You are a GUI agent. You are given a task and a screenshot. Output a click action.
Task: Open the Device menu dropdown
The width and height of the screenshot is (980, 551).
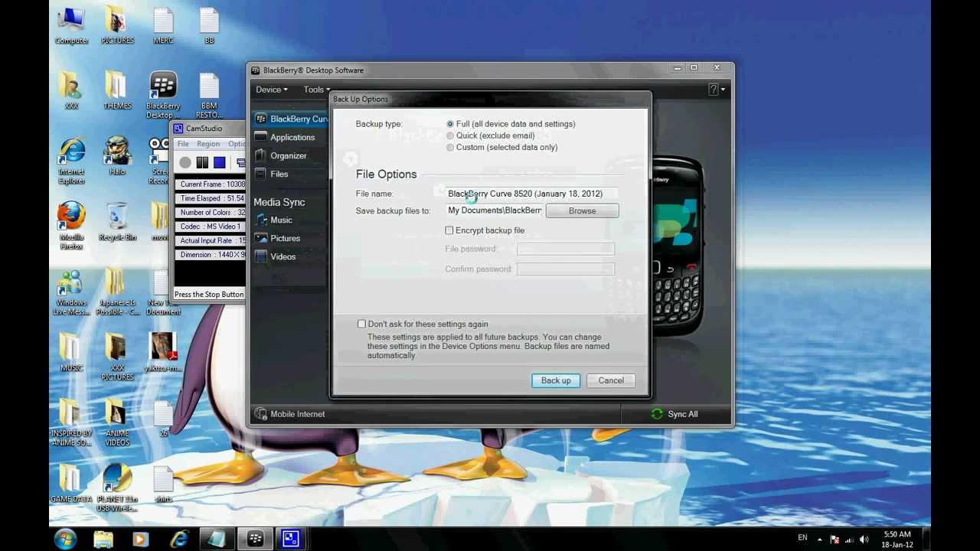[x=272, y=90]
